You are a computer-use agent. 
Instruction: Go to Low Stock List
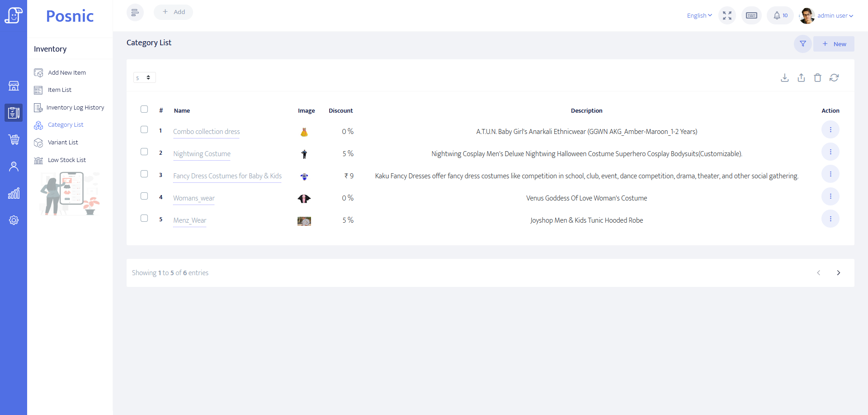point(66,160)
